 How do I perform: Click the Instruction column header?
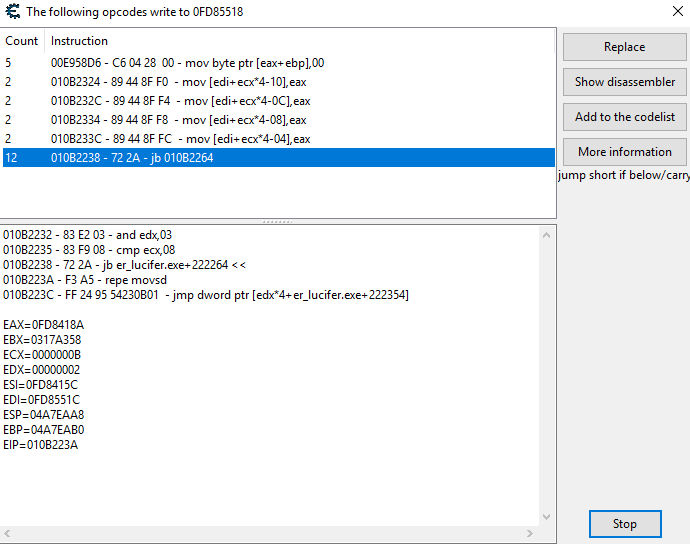pos(80,41)
